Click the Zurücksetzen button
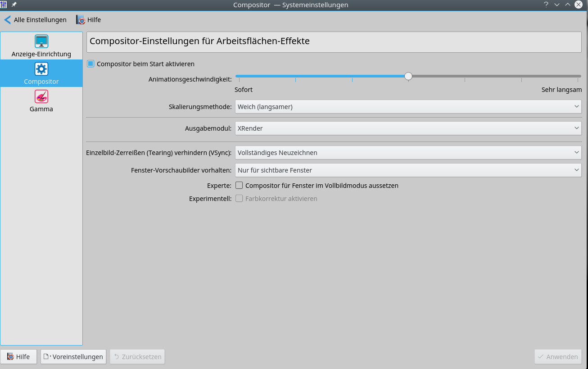 (x=137, y=357)
